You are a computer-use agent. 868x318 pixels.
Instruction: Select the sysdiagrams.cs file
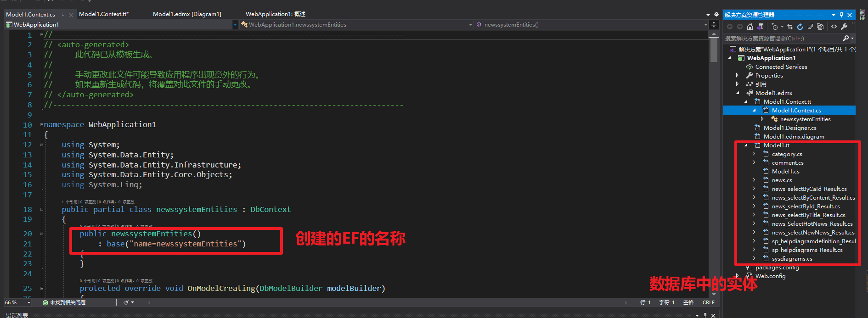[792, 259]
